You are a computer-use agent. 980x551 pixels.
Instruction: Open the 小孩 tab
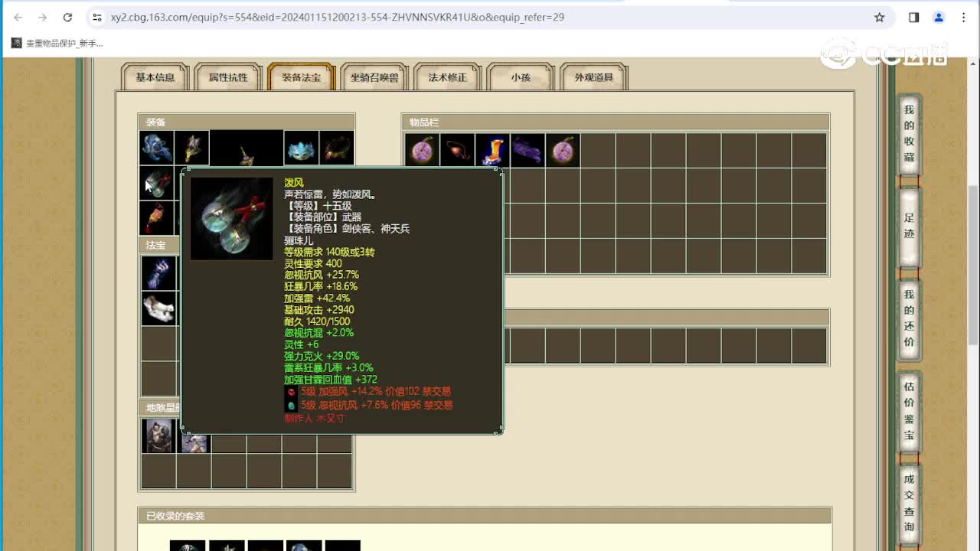(521, 77)
